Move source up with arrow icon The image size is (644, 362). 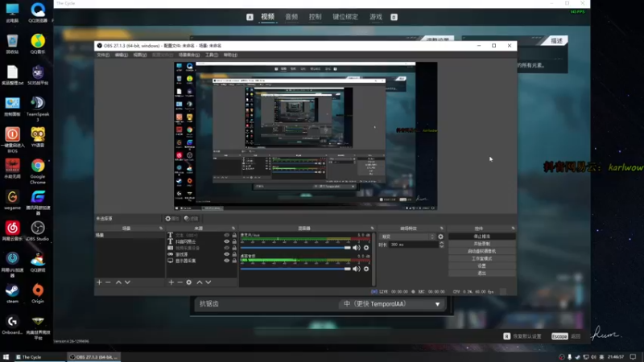[199, 282]
